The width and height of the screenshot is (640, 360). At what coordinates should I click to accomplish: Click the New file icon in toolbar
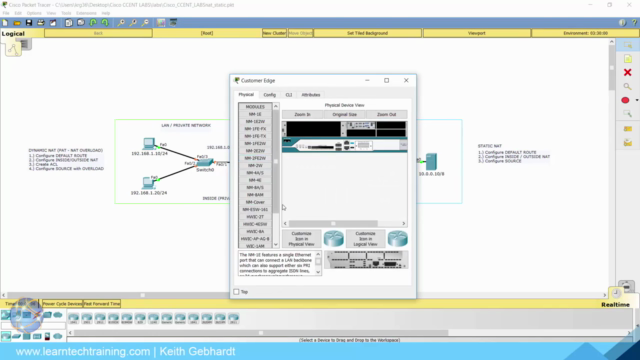[x=5, y=23]
